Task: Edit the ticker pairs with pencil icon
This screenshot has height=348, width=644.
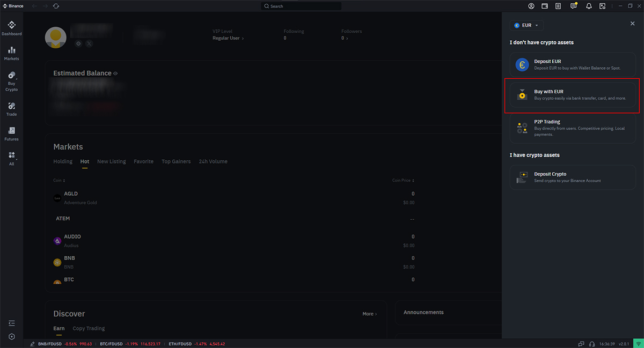Action: [x=32, y=344]
